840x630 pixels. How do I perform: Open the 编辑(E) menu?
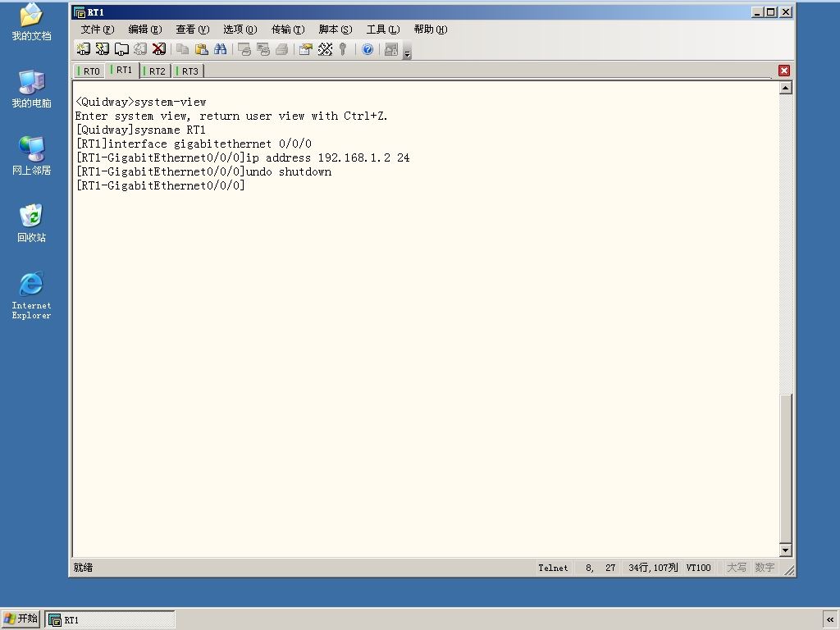pos(145,30)
